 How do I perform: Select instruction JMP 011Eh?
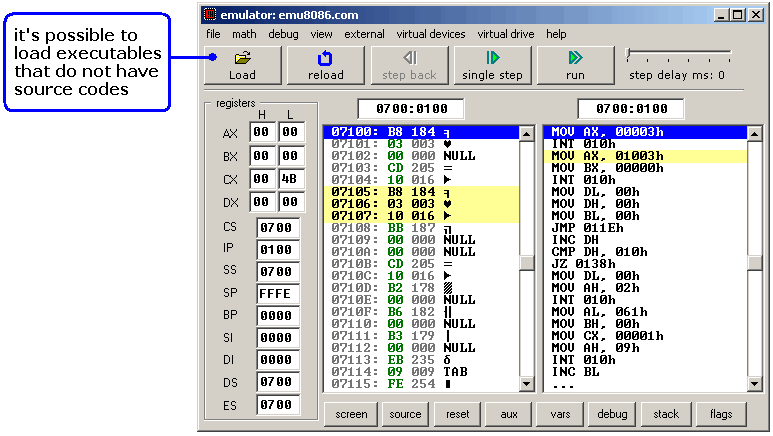[645, 228]
